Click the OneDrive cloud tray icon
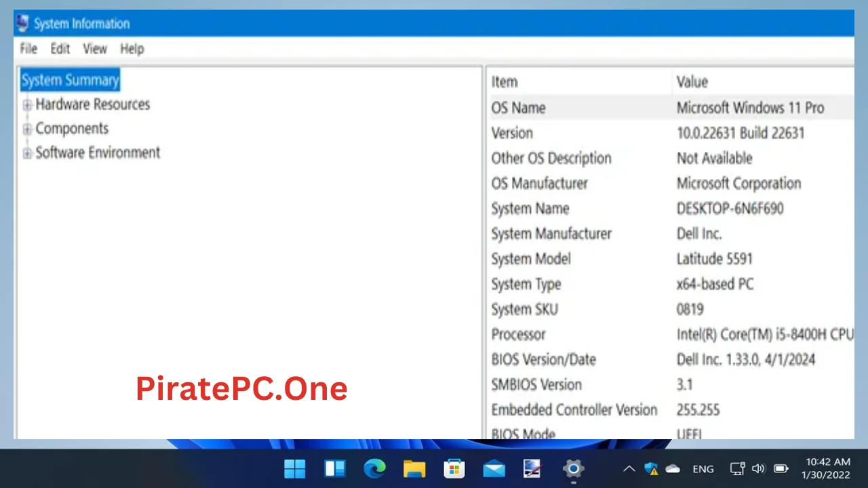 673,468
